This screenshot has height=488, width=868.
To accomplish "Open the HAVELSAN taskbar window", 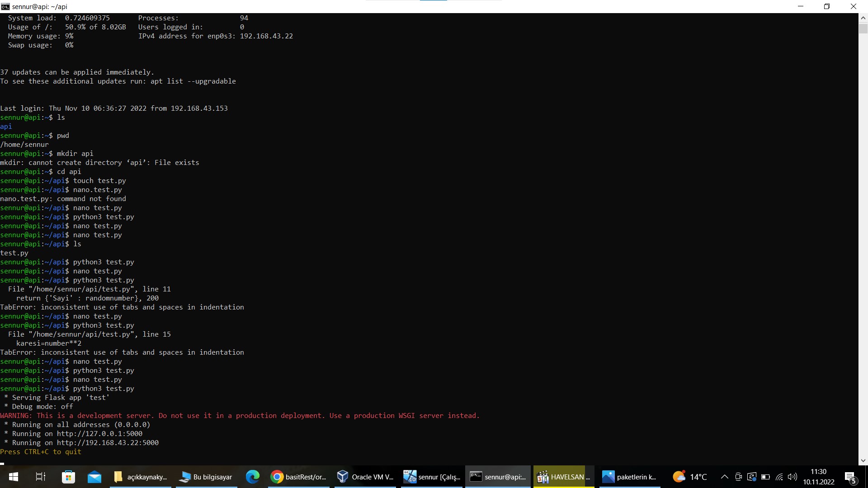I will point(563,477).
